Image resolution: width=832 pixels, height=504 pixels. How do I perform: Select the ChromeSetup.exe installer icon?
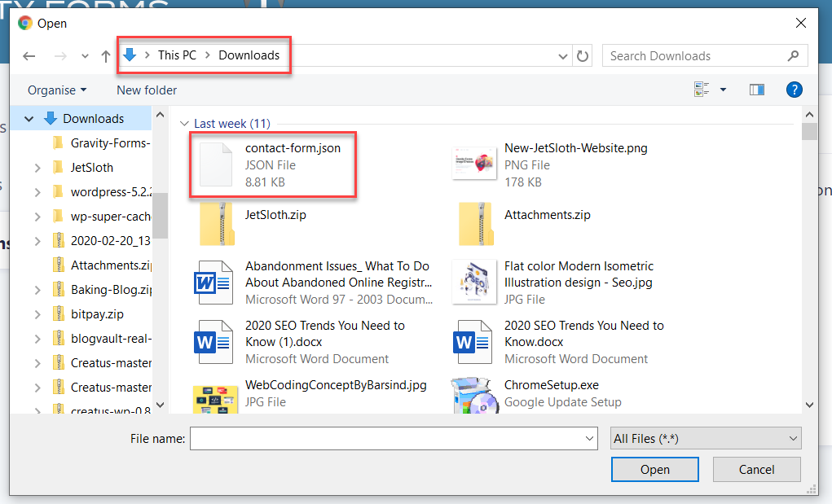coord(475,396)
